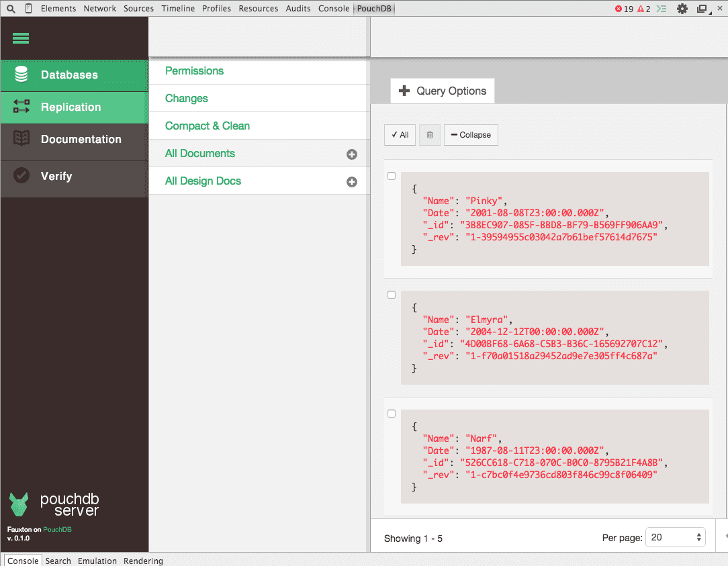This screenshot has width=728, height=566.
Task: Open DevTools settings gear
Action: point(682,8)
